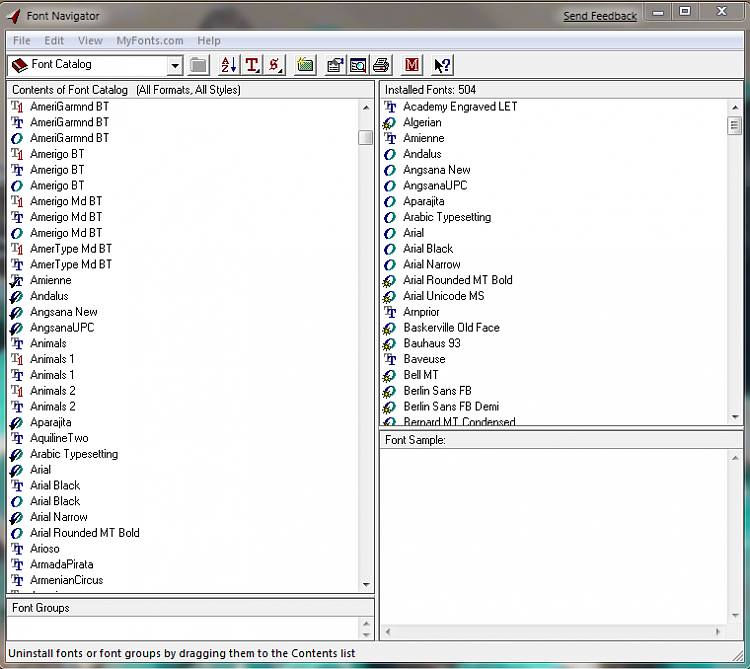Viewport: 750px width, 669px height.
Task: Open the font properties toolbar icon
Action: coord(335,65)
